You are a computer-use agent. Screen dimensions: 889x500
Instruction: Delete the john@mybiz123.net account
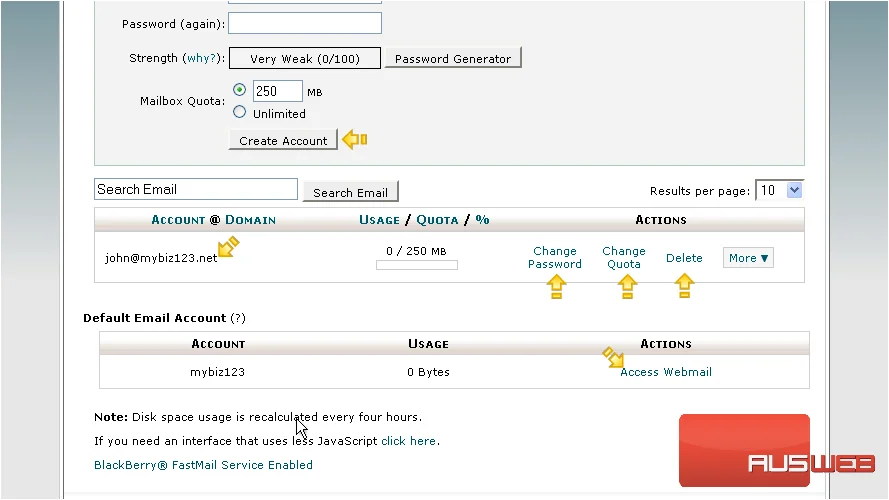point(684,258)
